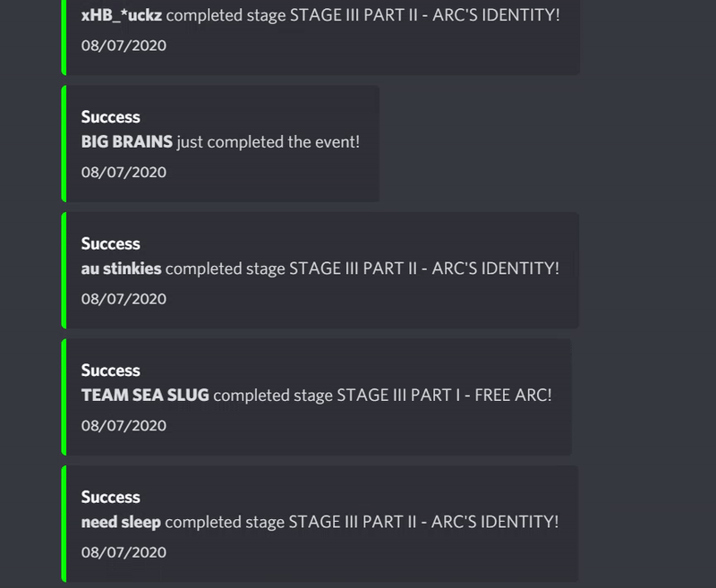This screenshot has width=716, height=588.
Task: Click the Success header of TEAM SEA SLUG embed
Action: tap(110, 370)
